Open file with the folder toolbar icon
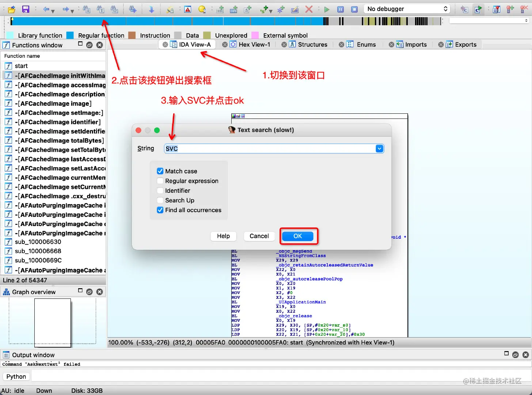The height and width of the screenshot is (395, 532). [12, 9]
